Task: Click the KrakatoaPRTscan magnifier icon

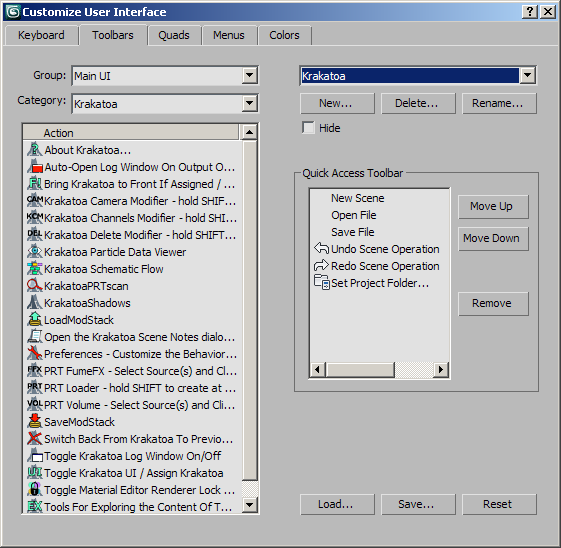Action: [x=35, y=285]
